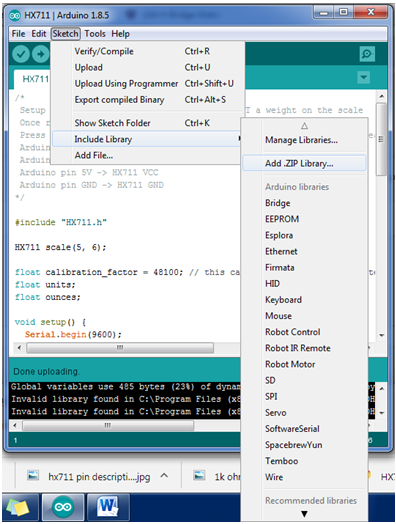Click console vertical scrollbar down arrow

point(382,413)
